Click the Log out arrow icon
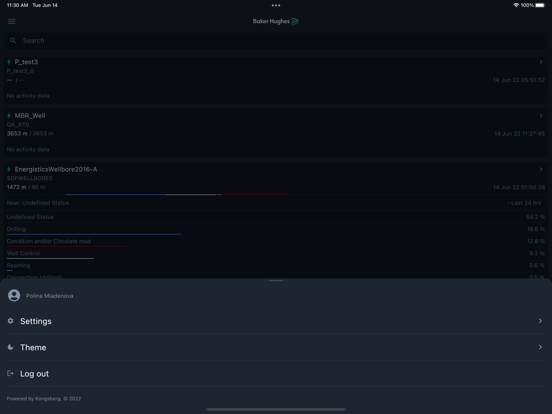Viewport: 552px width, 414px height. (11, 373)
